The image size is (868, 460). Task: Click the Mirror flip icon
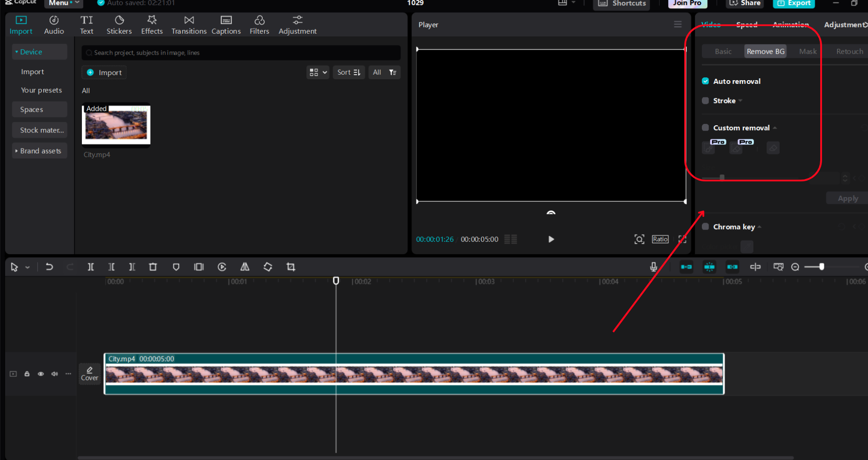coord(245,267)
